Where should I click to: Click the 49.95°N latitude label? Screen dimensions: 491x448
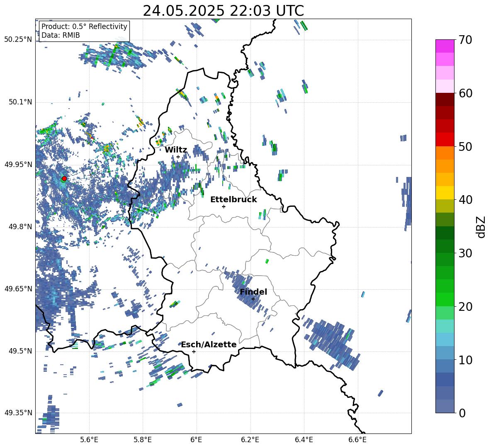pos(18,165)
